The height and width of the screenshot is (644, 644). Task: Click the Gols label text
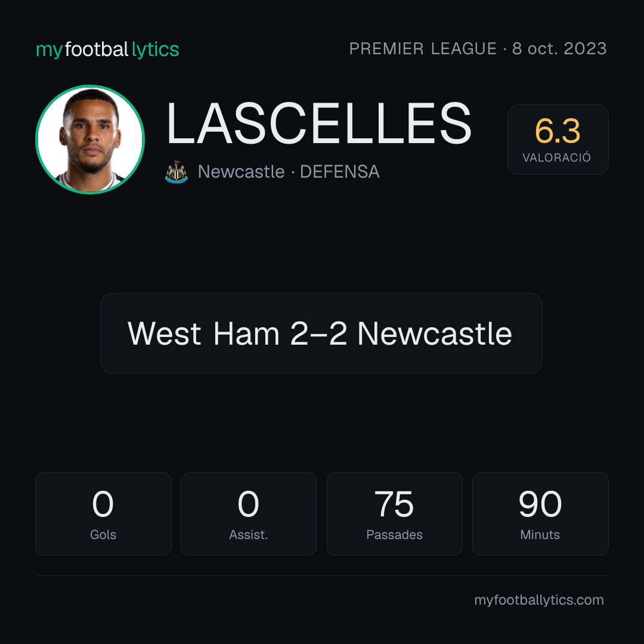(x=103, y=535)
